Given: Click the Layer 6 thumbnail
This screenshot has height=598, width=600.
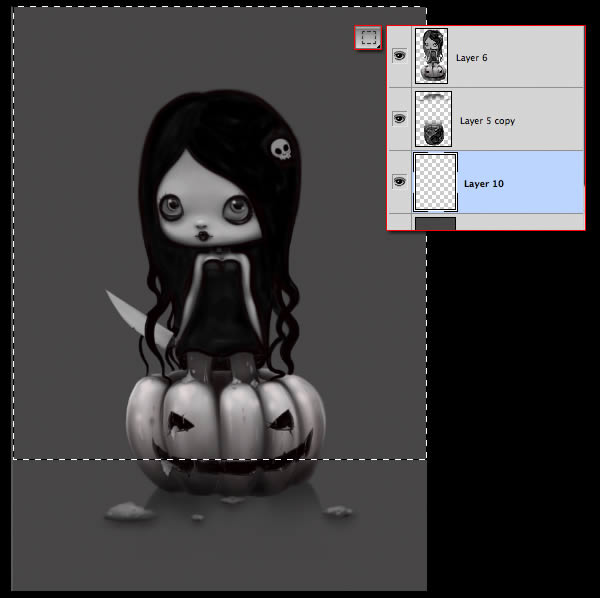Looking at the screenshot, I should [431, 56].
